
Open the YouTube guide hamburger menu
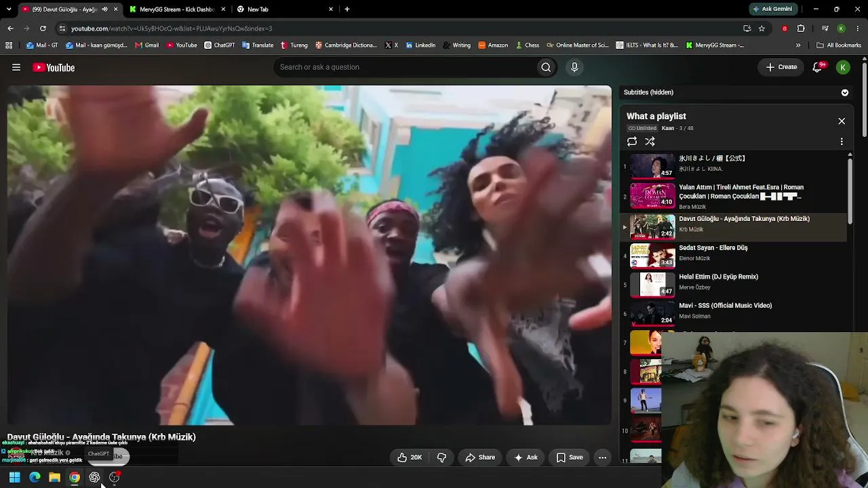16,67
